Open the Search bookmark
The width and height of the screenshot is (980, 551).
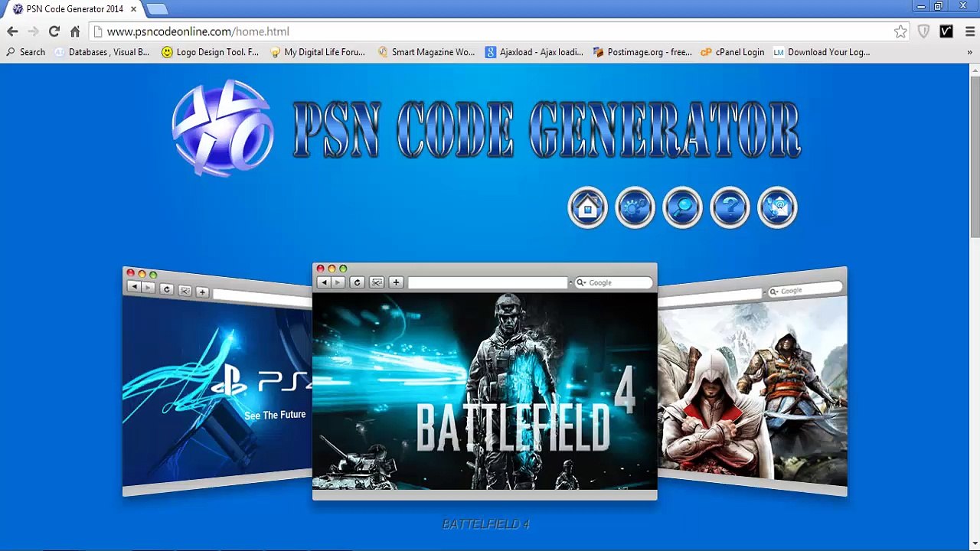[25, 52]
